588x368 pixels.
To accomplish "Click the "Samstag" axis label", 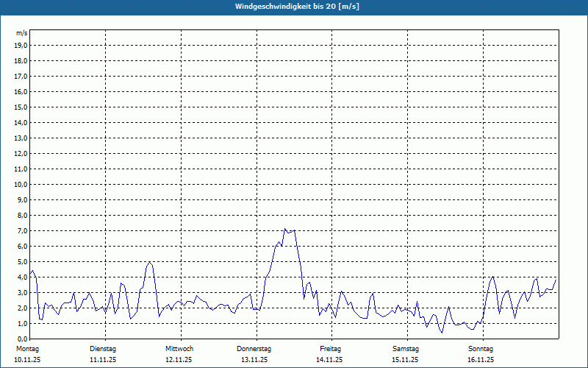I will pos(406,348).
